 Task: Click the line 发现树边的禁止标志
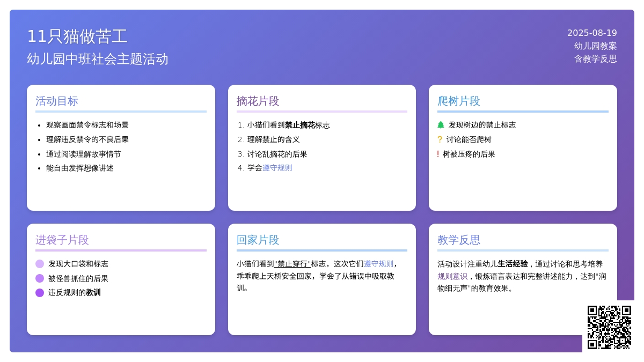[x=482, y=125]
